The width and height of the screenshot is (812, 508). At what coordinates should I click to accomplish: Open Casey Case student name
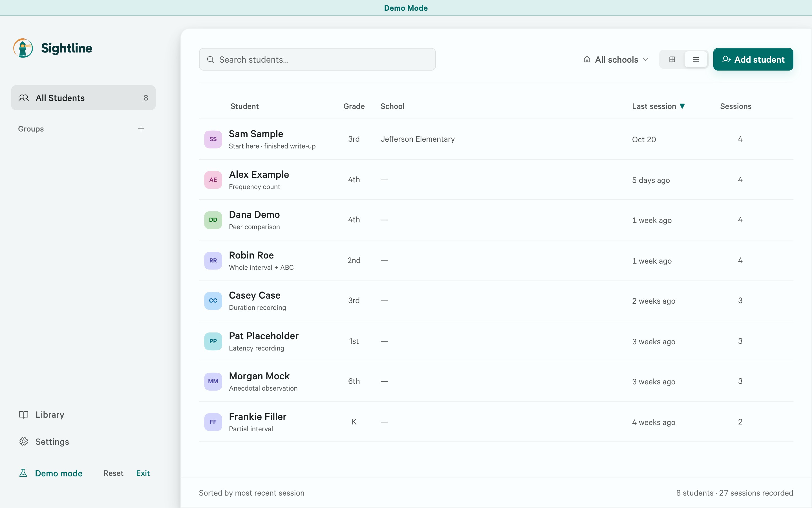click(255, 295)
